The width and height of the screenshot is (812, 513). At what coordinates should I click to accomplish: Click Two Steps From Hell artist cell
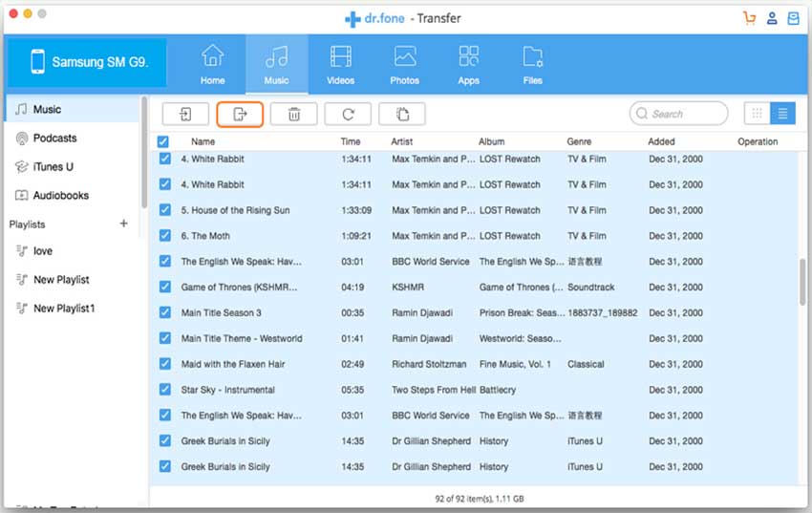434,390
